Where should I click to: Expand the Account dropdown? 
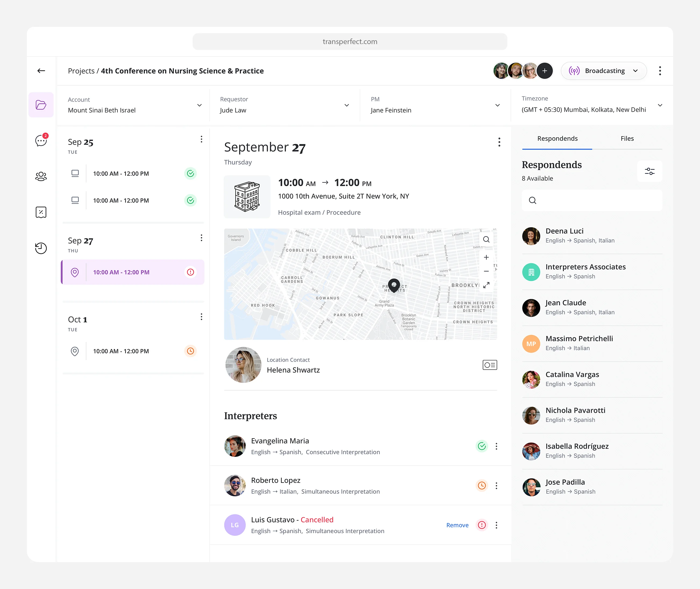[199, 105]
